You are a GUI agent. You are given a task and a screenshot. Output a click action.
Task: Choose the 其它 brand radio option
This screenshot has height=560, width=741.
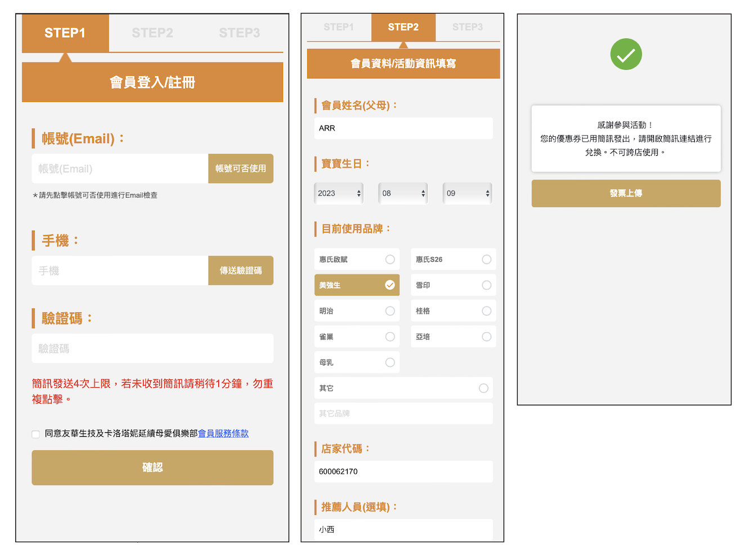(x=483, y=388)
